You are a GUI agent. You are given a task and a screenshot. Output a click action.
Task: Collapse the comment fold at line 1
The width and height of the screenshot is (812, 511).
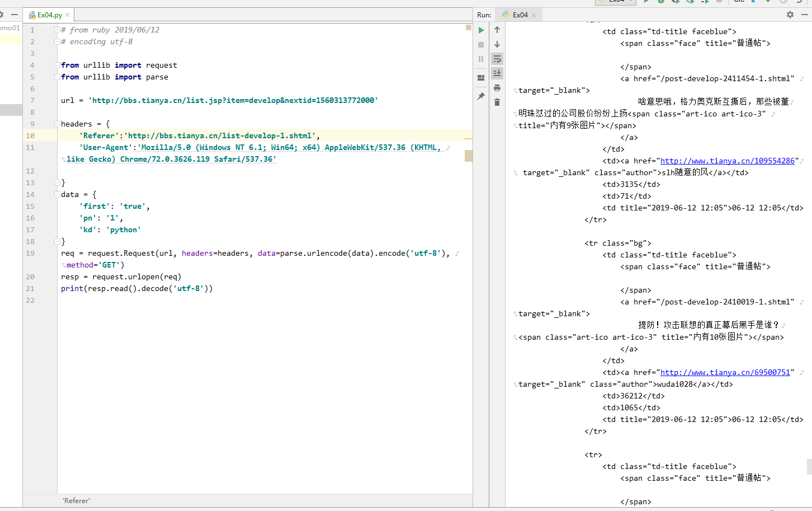57,30
